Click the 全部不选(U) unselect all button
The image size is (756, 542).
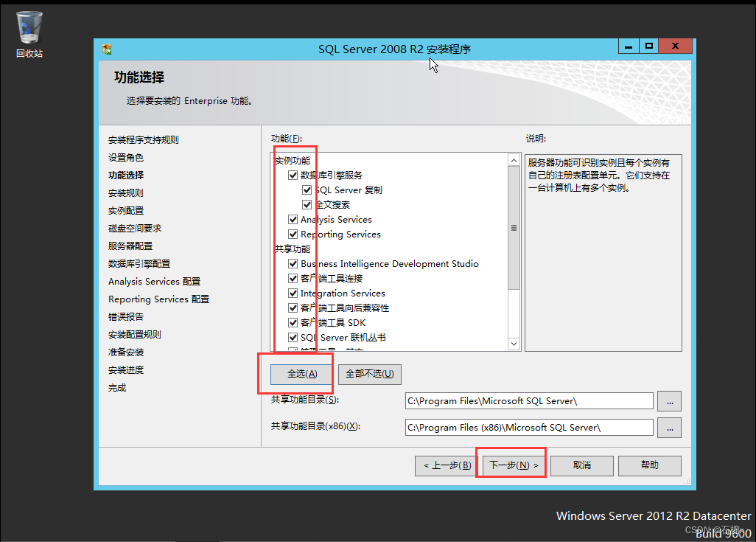(x=370, y=374)
